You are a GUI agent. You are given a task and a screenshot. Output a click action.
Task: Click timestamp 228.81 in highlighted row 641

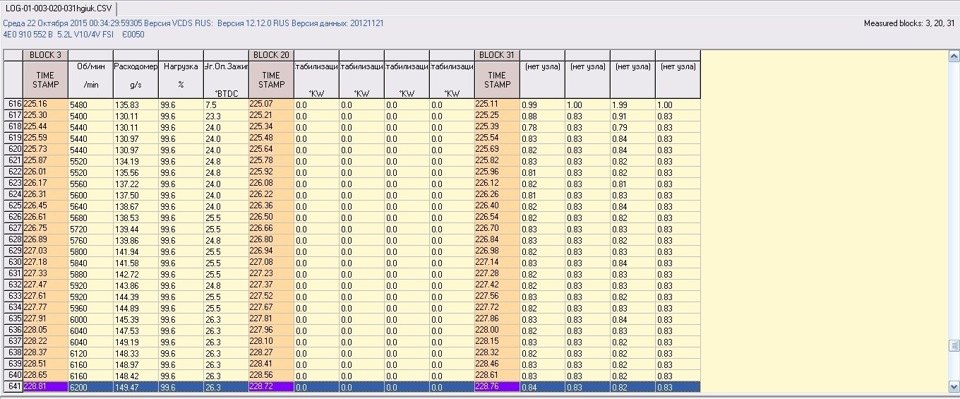pyautogui.click(x=45, y=387)
